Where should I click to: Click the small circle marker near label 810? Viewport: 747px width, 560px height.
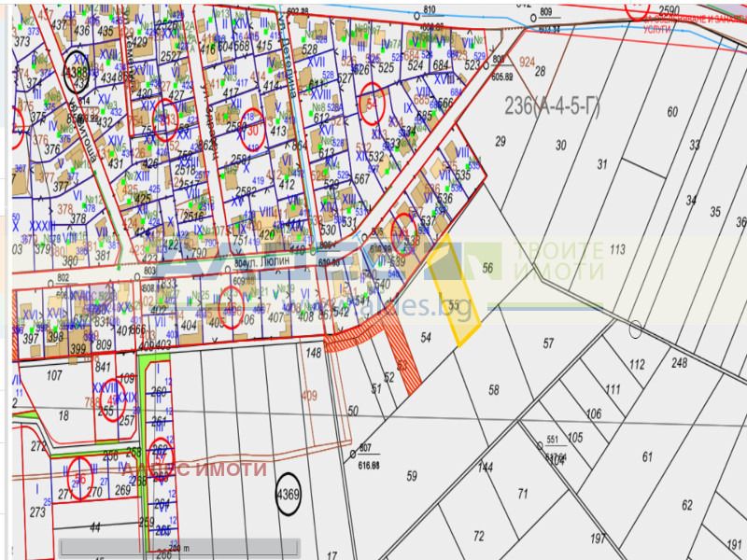click(x=415, y=15)
